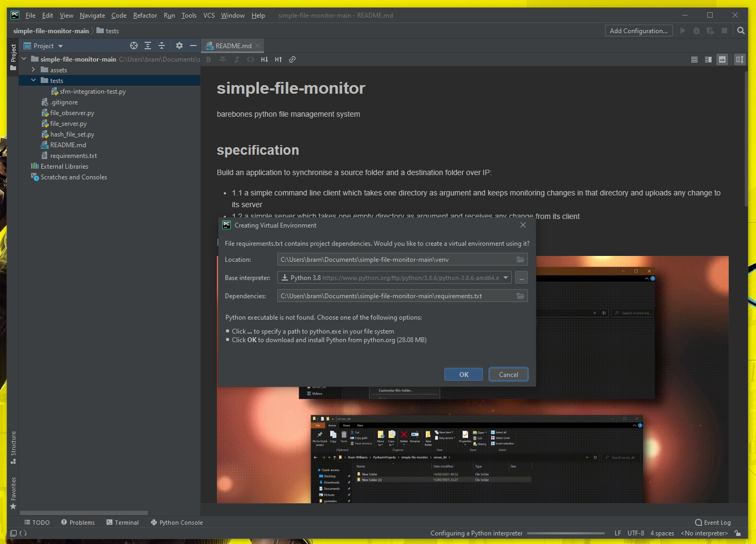Open the Python Console tool window
This screenshot has width=756, height=544.
(x=177, y=523)
